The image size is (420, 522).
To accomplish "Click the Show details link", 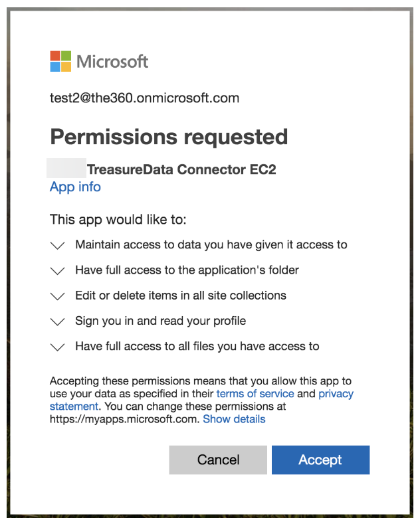I will (234, 419).
